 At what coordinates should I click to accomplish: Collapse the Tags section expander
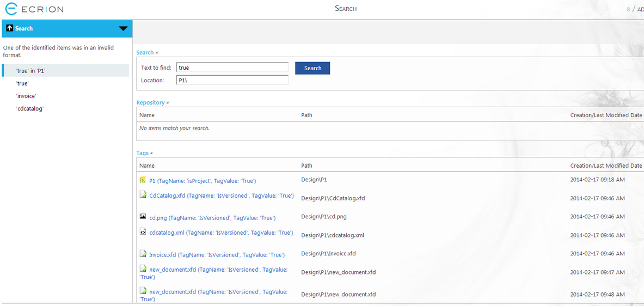click(x=151, y=153)
